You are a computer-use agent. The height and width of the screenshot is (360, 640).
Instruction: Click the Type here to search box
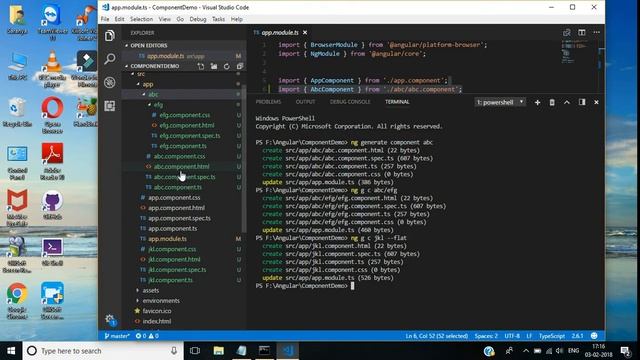click(103, 351)
